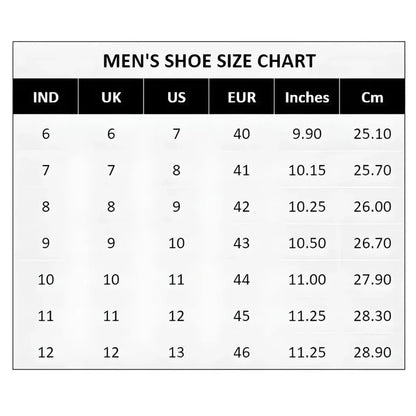416x416 pixels.
Task: Select the Inches column header
Action: tap(307, 97)
